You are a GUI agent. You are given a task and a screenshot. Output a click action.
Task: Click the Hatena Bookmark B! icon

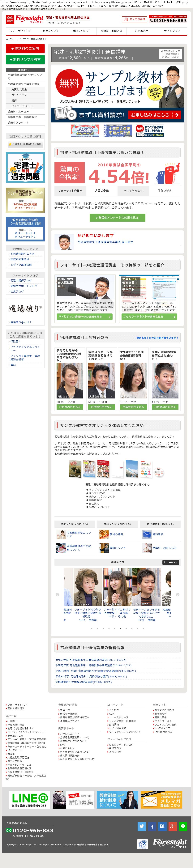tap(162, 826)
